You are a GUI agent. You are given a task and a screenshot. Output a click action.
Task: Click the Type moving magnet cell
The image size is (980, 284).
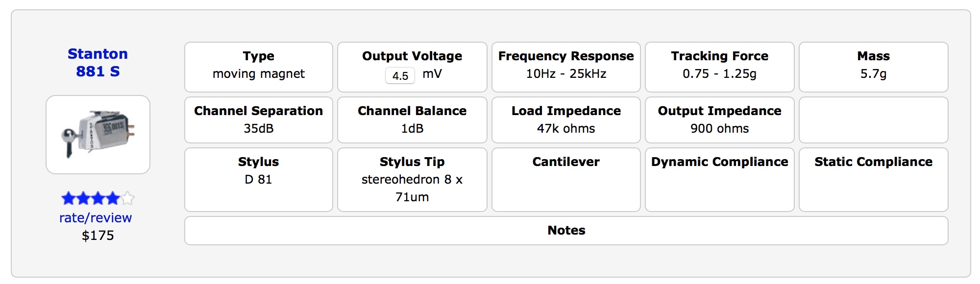259,67
